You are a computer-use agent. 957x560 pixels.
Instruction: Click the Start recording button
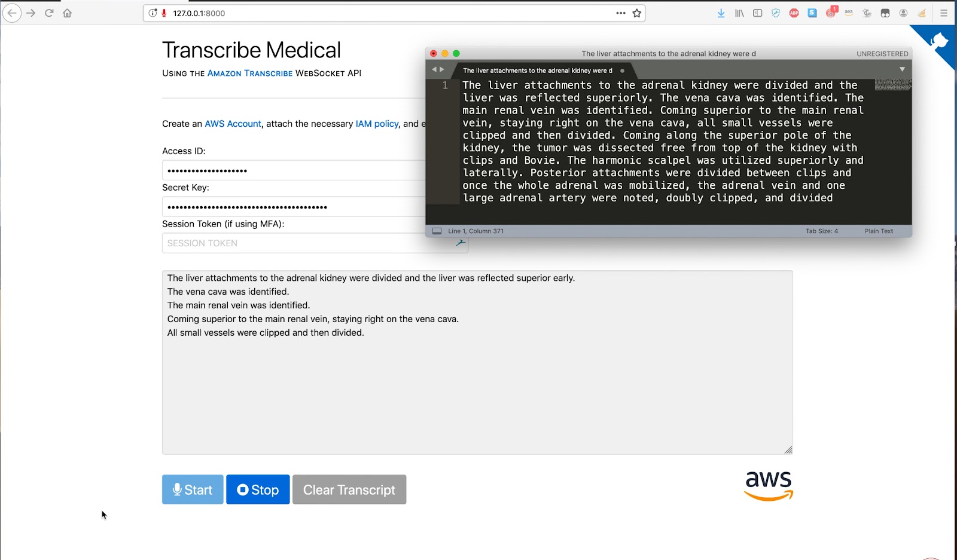coord(193,489)
